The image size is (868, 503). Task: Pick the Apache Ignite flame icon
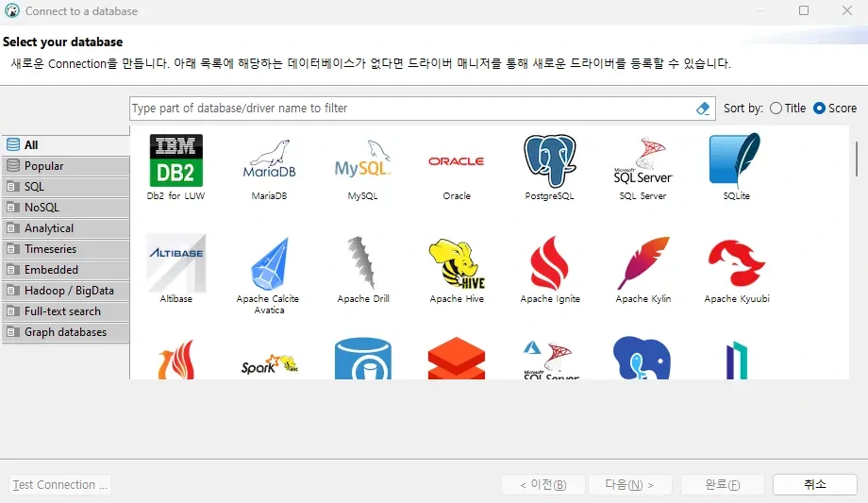tap(550, 263)
